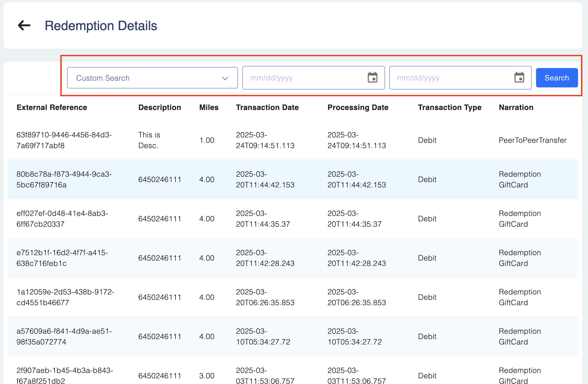Expand the Custom Search dropdown chevron
This screenshot has width=588, height=384.
(x=225, y=78)
